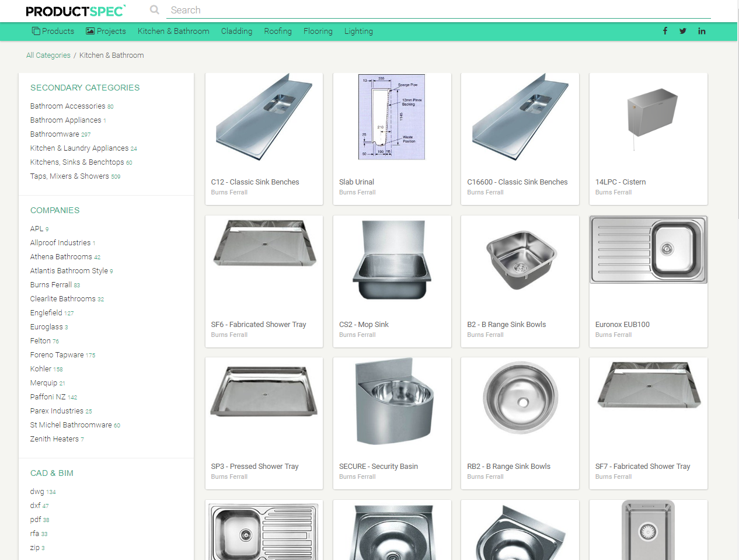
Task: Open RB2 - B Range Sink Bowls thumbnail
Action: pos(521,398)
